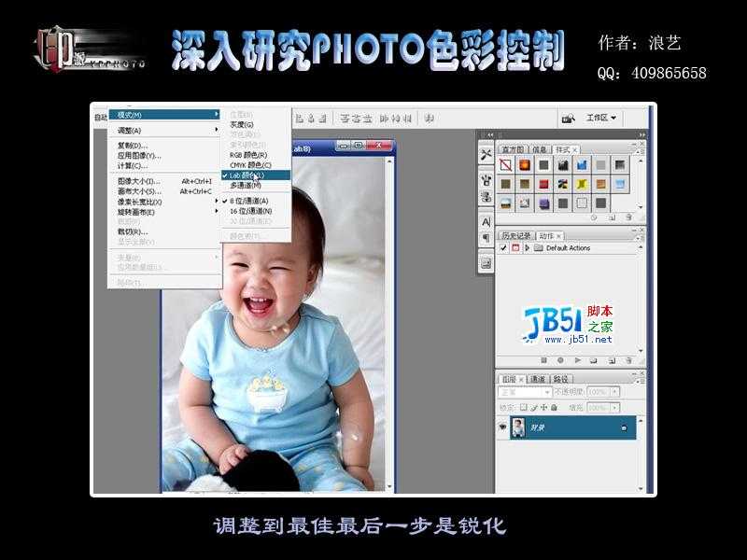Click the new style icon in the Styles panel
The width and height of the screenshot is (747, 560).
(x=613, y=217)
